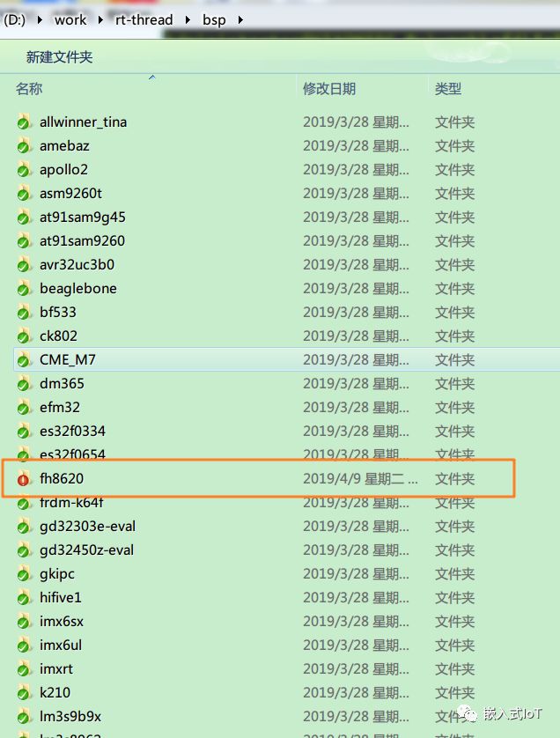Expand the arrow after (D:) in breadcrumb
Screen dimensions: 560x738
pos(40,19)
